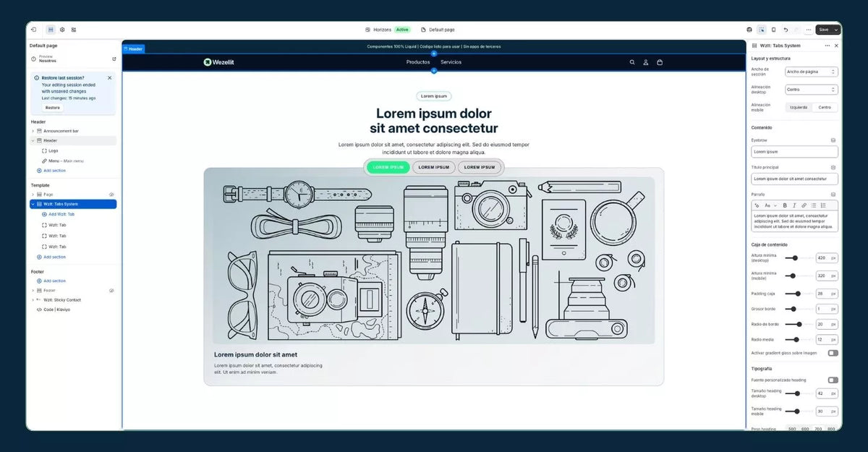Expand Wzlt: Sticky Contact section

[x=33, y=299]
